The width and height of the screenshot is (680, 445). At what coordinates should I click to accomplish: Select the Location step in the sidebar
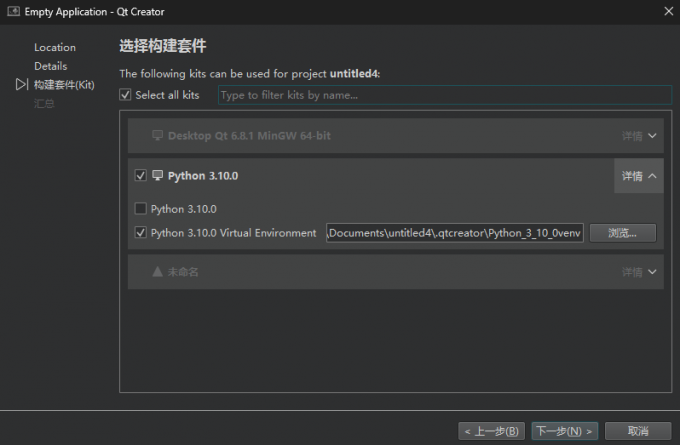pos(54,47)
